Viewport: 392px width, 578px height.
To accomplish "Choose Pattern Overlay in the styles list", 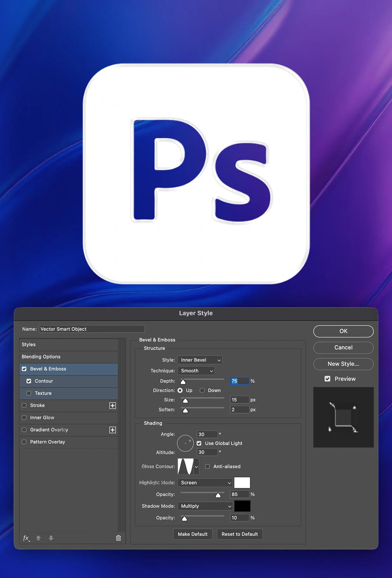I will tap(48, 442).
